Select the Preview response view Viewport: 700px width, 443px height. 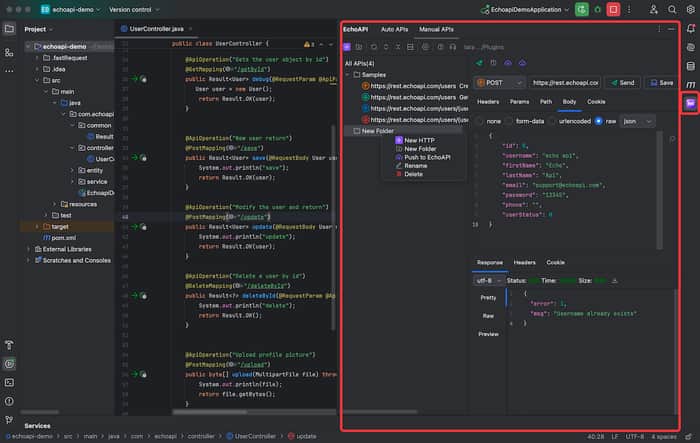click(x=488, y=334)
